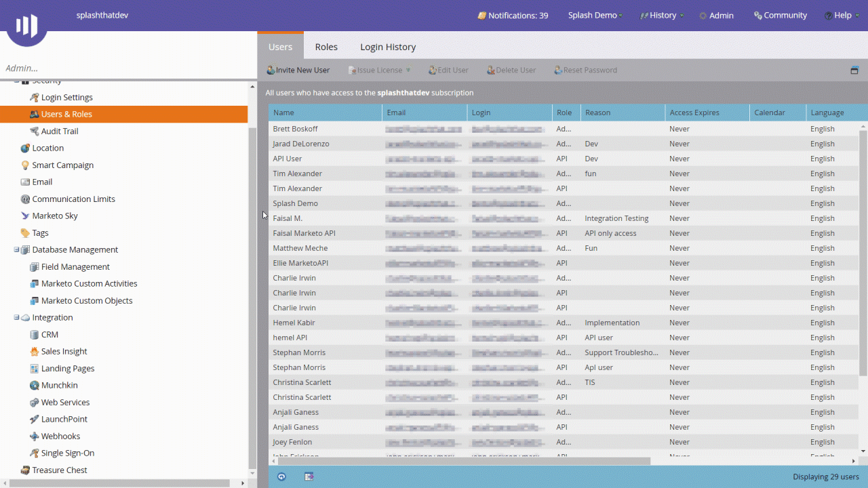868x488 pixels.
Task: Select the Hemel Kabir row
Action: (x=564, y=323)
